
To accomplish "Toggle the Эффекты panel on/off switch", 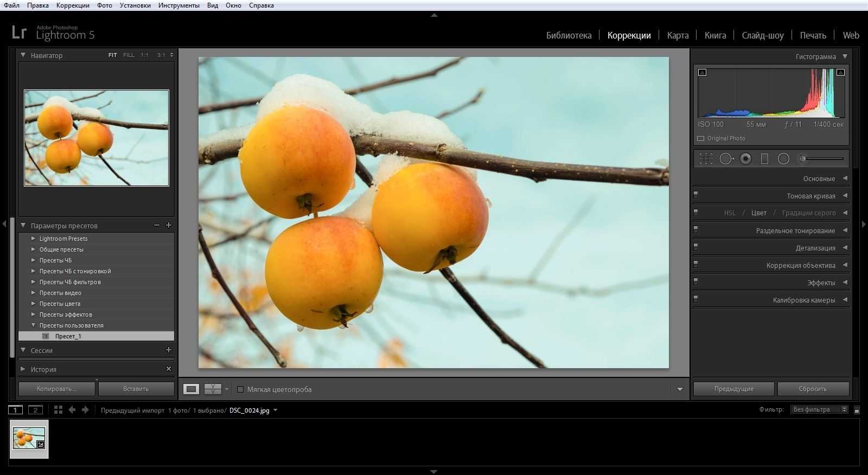I will click(696, 281).
